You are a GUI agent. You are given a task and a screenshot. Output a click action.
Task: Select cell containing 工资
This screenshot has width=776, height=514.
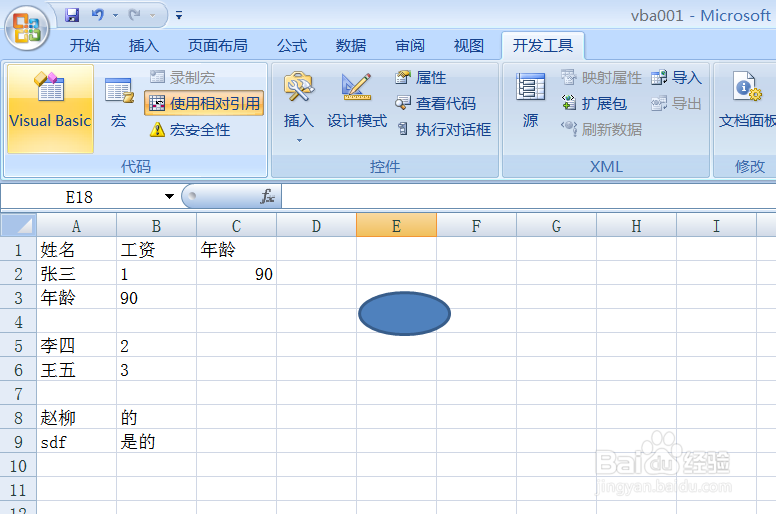(156, 250)
